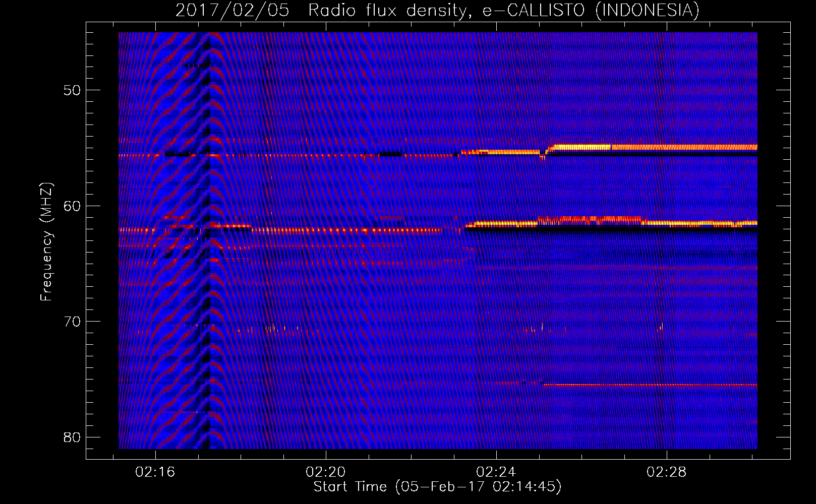Click the bright yellow emission band near 55 MHz
Image resolution: width=816 pixels, height=504 pixels.
(653, 147)
